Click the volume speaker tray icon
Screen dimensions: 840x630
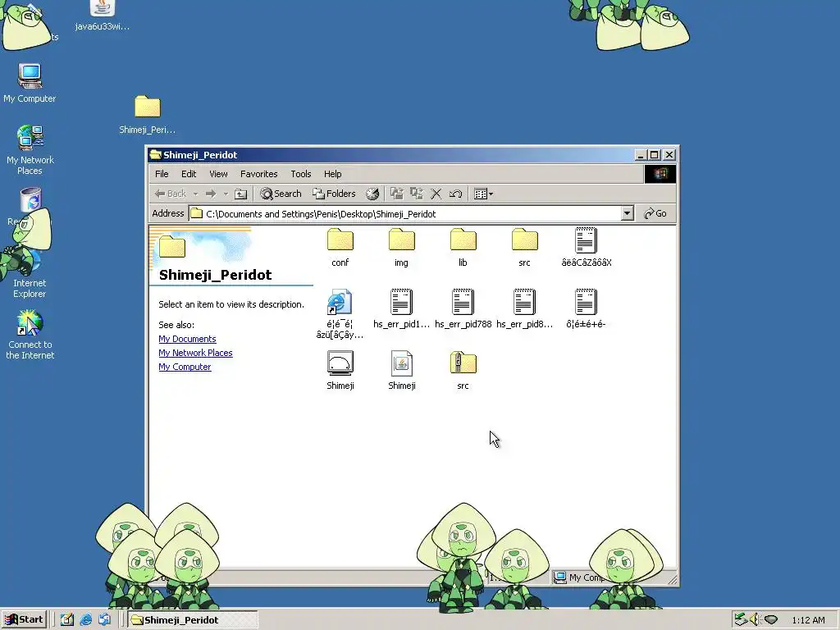tap(756, 620)
